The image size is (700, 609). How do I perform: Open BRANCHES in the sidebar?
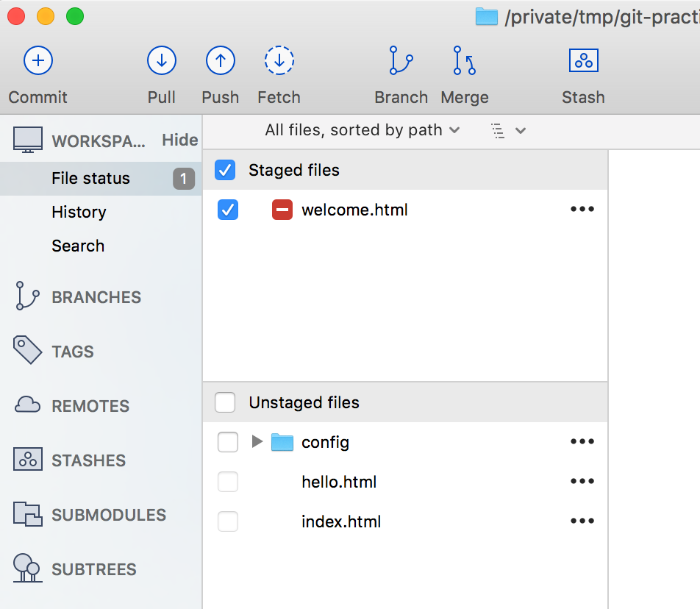pos(96,297)
